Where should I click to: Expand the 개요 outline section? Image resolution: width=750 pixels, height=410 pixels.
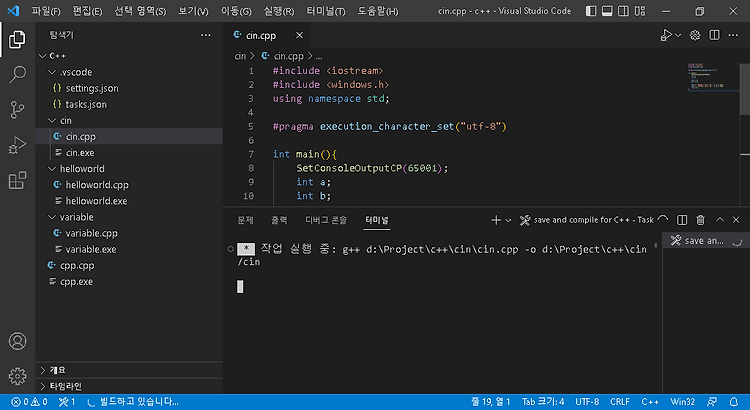coord(130,370)
